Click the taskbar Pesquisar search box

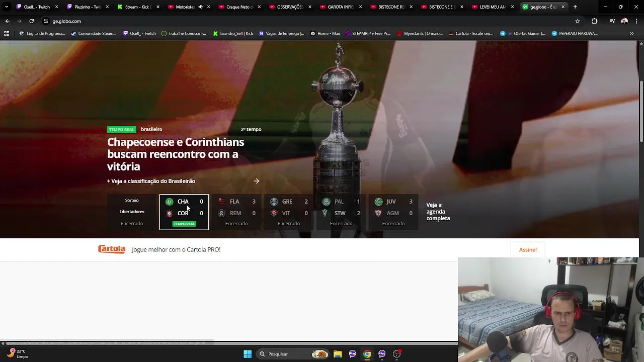tap(294, 354)
